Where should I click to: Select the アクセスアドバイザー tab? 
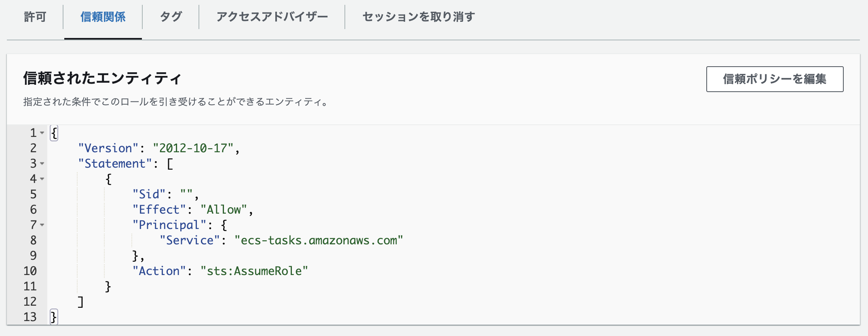[x=272, y=17]
